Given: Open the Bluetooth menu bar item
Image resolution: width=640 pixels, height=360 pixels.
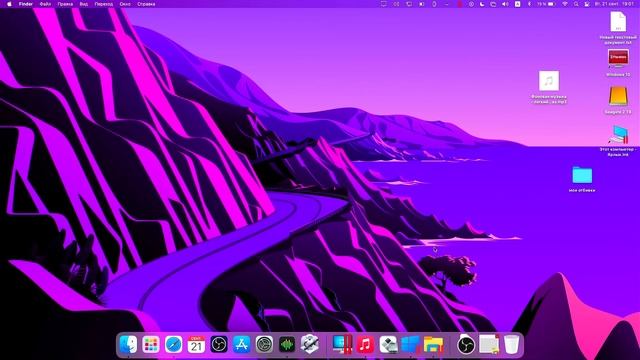Looking at the screenshot, I should [529, 4].
